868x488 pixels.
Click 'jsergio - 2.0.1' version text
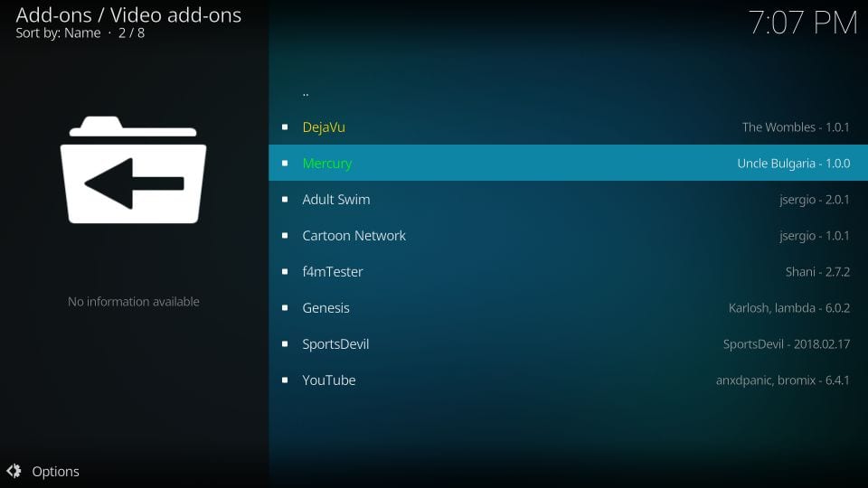point(815,200)
